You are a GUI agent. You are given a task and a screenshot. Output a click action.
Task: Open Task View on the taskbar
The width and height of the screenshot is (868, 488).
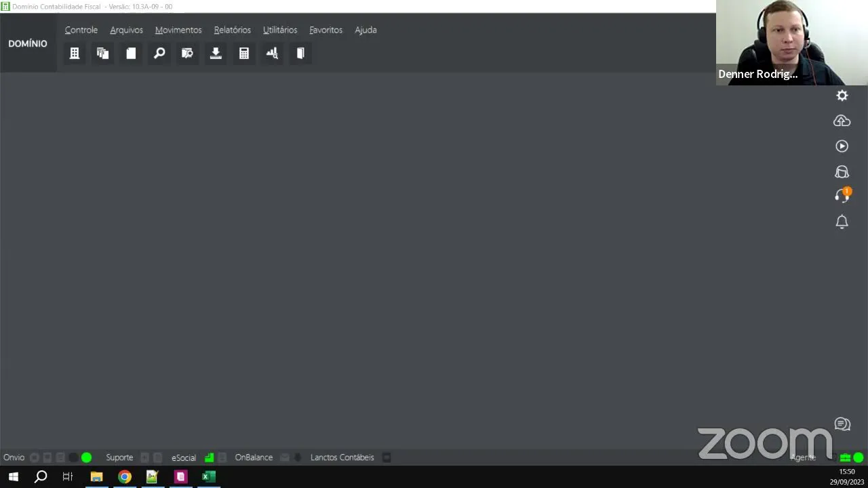tap(68, 476)
